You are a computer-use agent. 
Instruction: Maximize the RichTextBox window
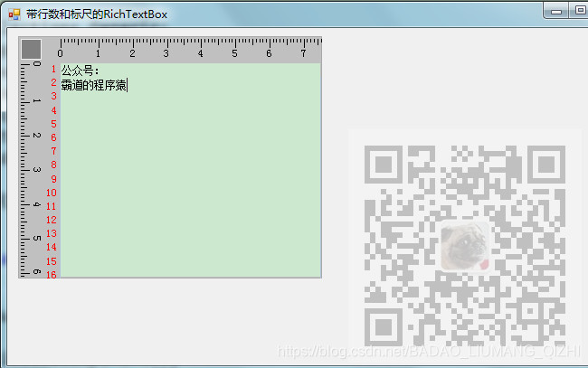click(x=579, y=11)
